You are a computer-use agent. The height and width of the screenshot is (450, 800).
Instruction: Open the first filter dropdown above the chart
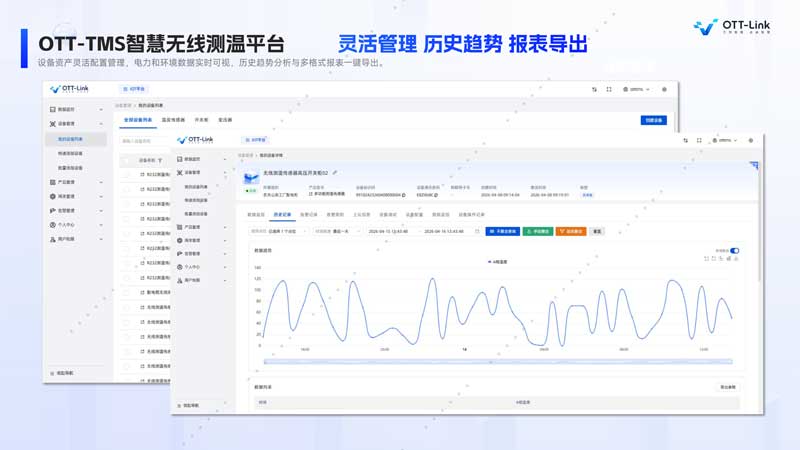click(x=279, y=231)
